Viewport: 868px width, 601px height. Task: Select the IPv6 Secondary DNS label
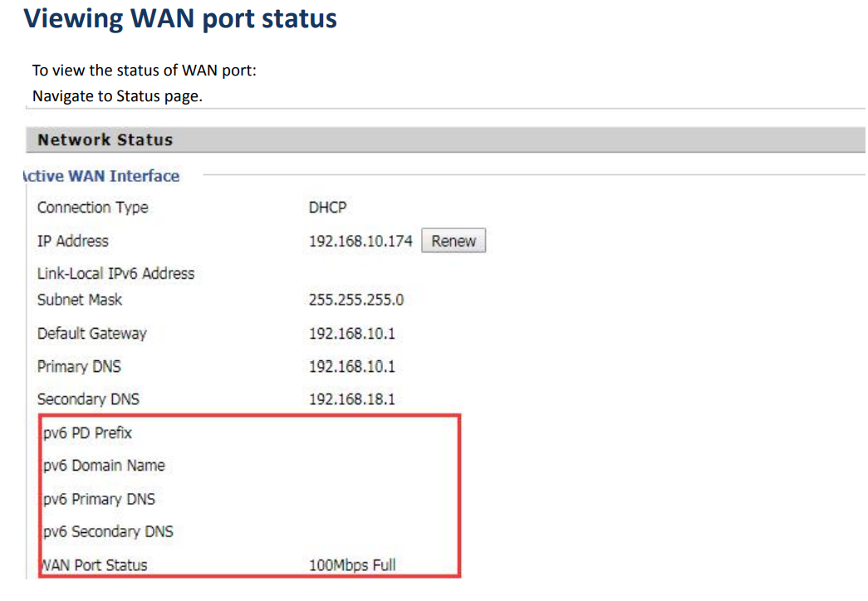tap(108, 531)
